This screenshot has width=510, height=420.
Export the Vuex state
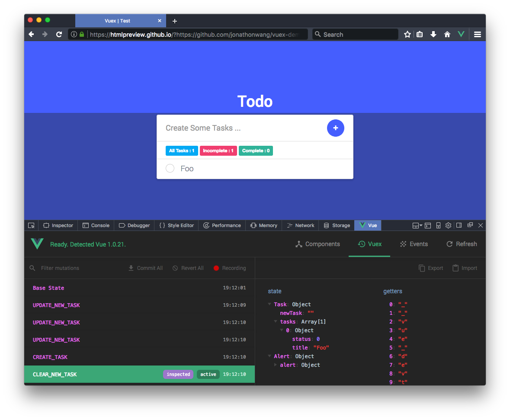pyautogui.click(x=431, y=268)
